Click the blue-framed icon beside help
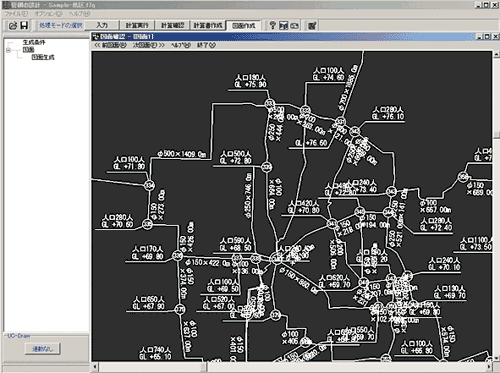500x373 pixels. pyautogui.click(x=284, y=25)
